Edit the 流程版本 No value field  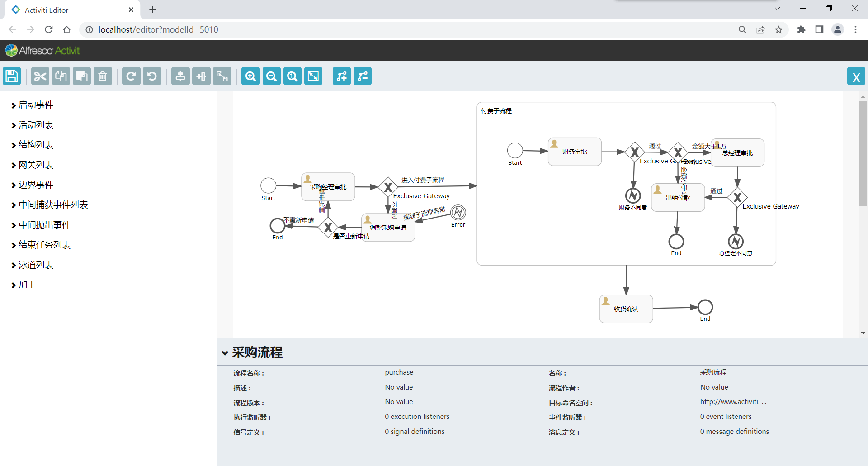click(399, 402)
